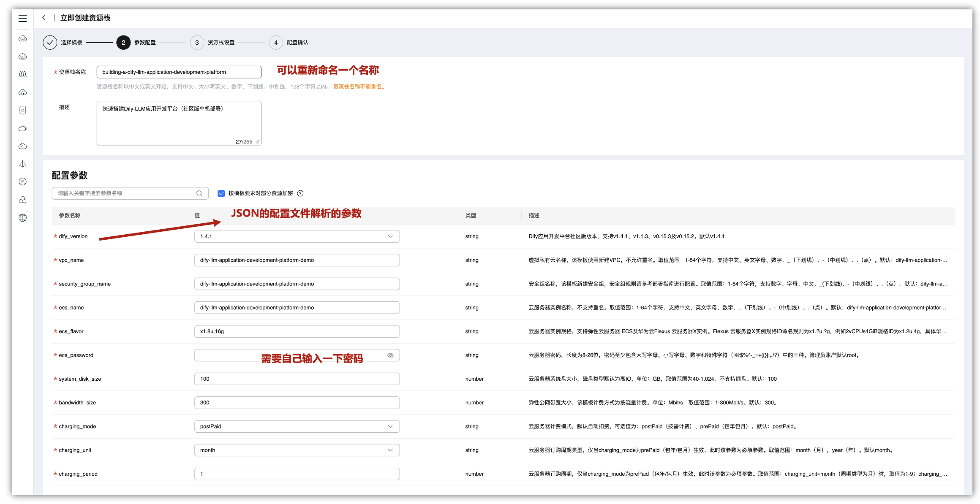Image resolution: width=980 pixels, height=504 pixels.
Task: Click the ecs_flavor value field
Action: pos(297,331)
